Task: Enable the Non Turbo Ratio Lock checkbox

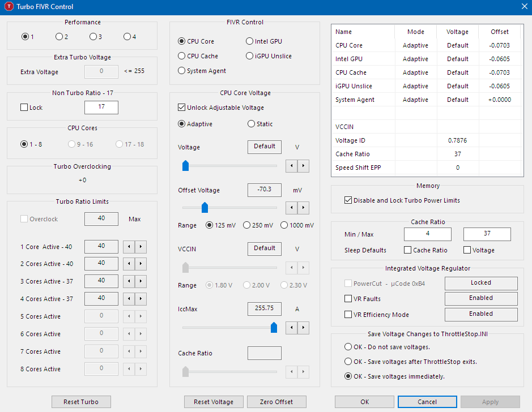Action: tap(24, 108)
